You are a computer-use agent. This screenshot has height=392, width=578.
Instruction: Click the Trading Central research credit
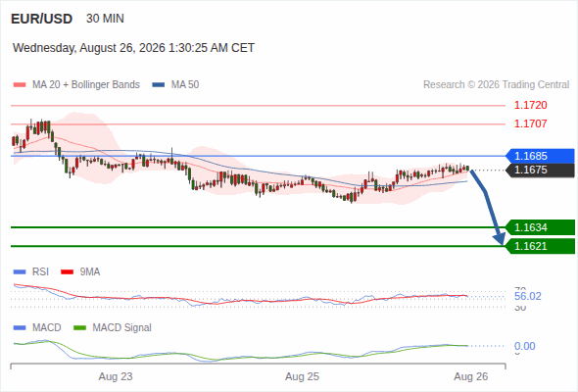[x=496, y=85]
